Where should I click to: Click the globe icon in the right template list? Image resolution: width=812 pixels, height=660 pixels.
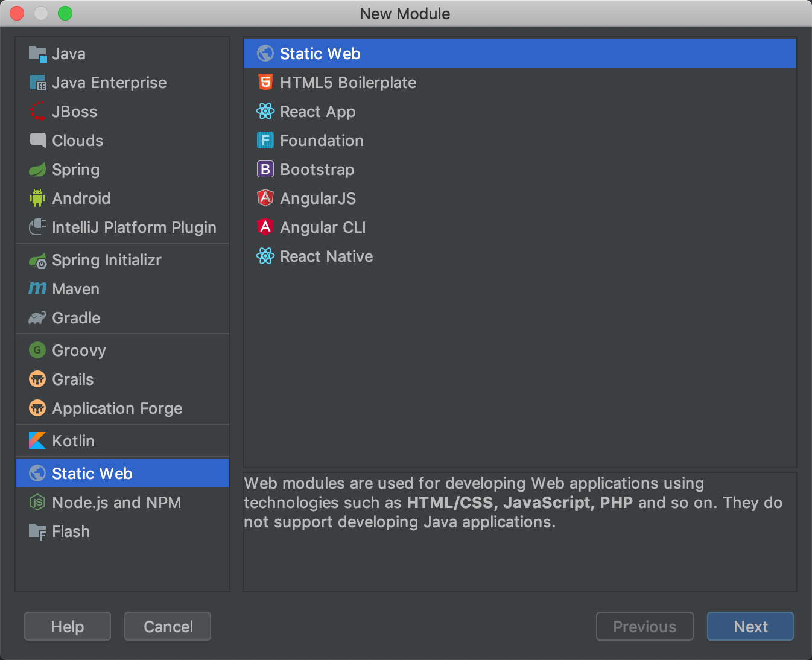(265, 53)
